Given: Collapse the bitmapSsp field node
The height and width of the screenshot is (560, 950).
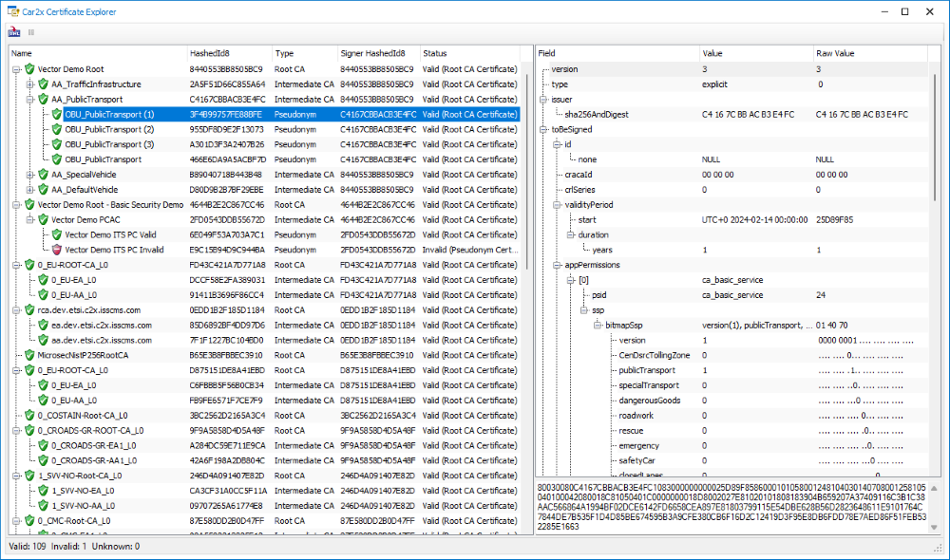Looking at the screenshot, I should (x=598, y=326).
